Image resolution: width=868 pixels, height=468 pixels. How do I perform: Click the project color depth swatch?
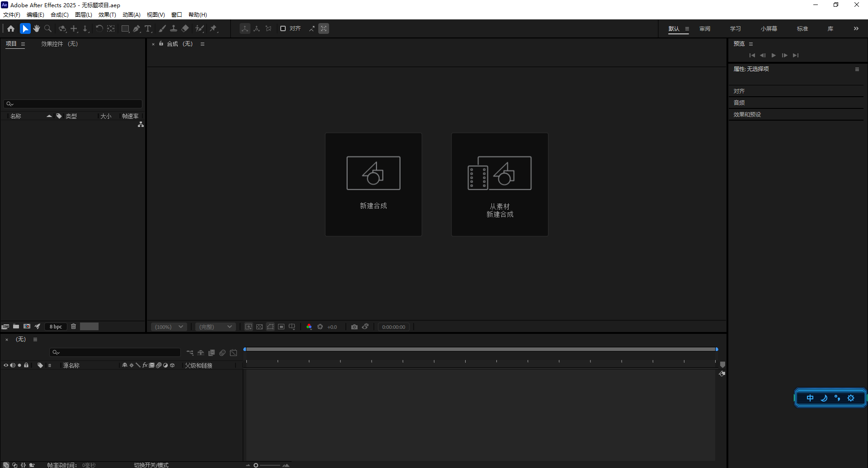56,327
